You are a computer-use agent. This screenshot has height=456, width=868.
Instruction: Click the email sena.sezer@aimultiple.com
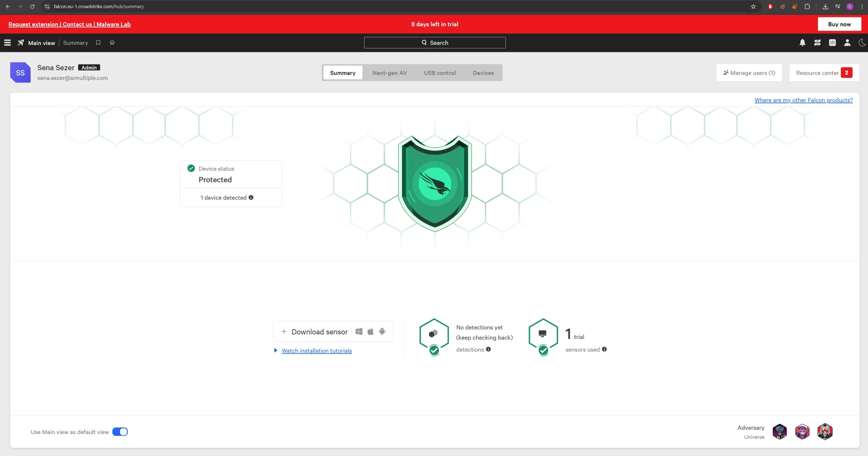pos(73,78)
